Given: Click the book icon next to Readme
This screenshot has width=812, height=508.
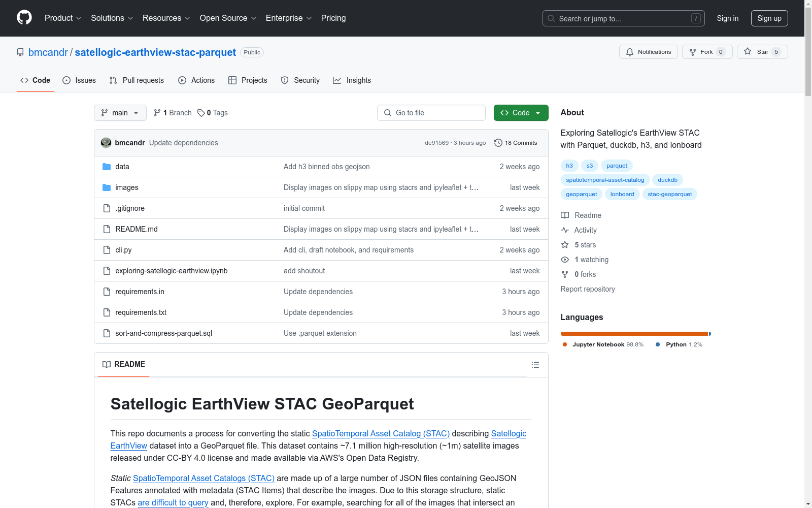Looking at the screenshot, I should [565, 215].
